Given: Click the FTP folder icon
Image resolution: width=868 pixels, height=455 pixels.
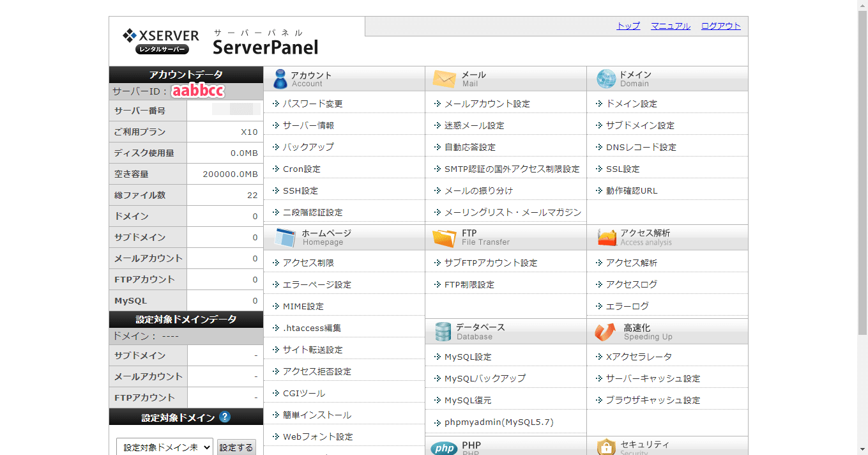Looking at the screenshot, I should pos(445,237).
